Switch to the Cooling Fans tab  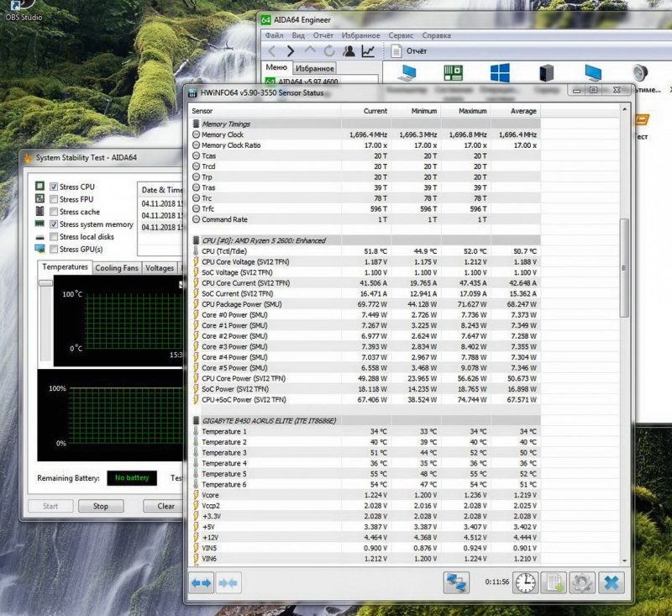117,268
